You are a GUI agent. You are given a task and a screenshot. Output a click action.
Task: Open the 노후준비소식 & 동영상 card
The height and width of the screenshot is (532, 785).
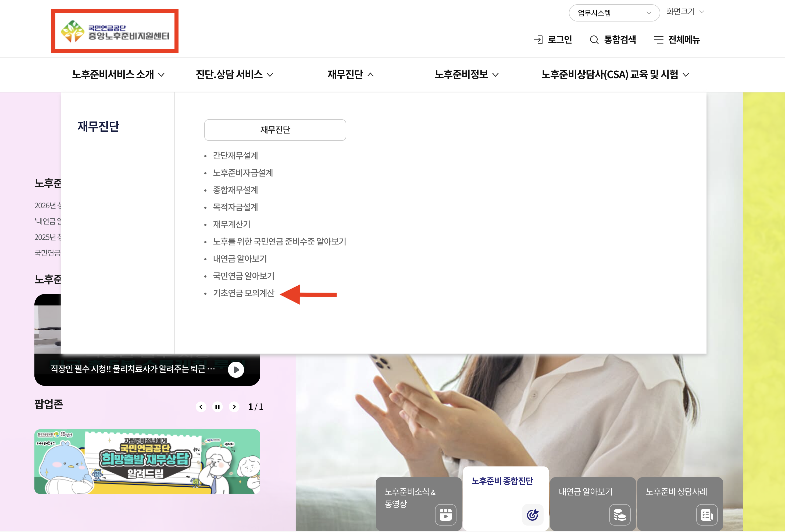point(419,504)
